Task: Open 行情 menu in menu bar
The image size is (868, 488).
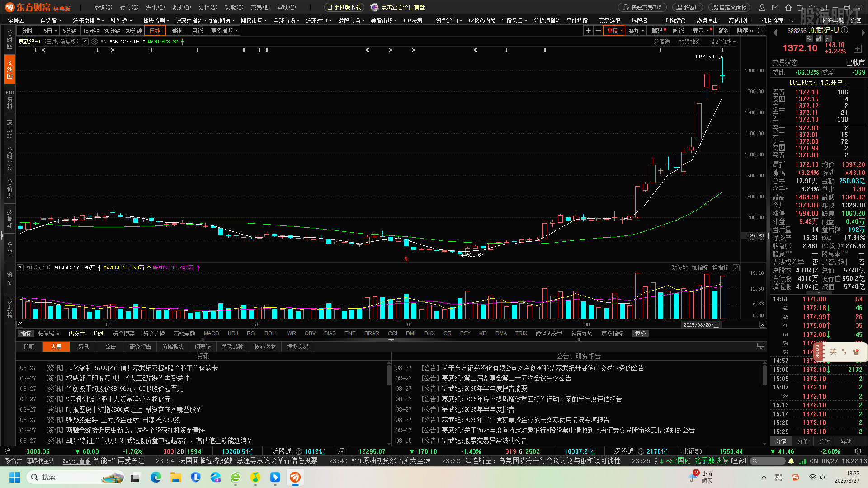Action: [x=129, y=7]
